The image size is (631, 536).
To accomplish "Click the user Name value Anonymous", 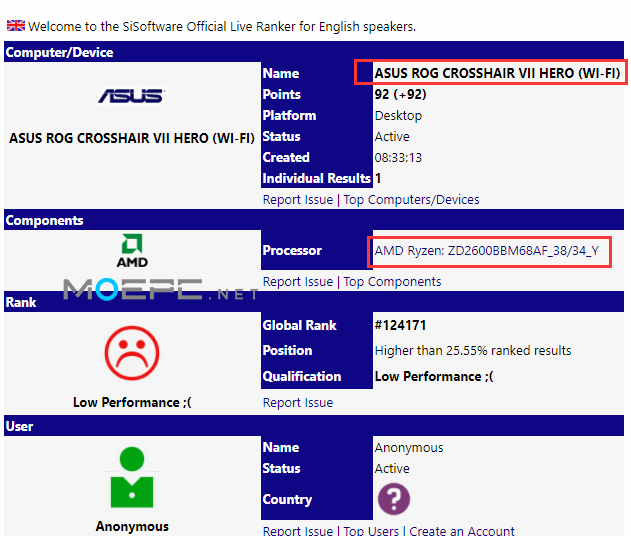I will pyautogui.click(x=409, y=447).
